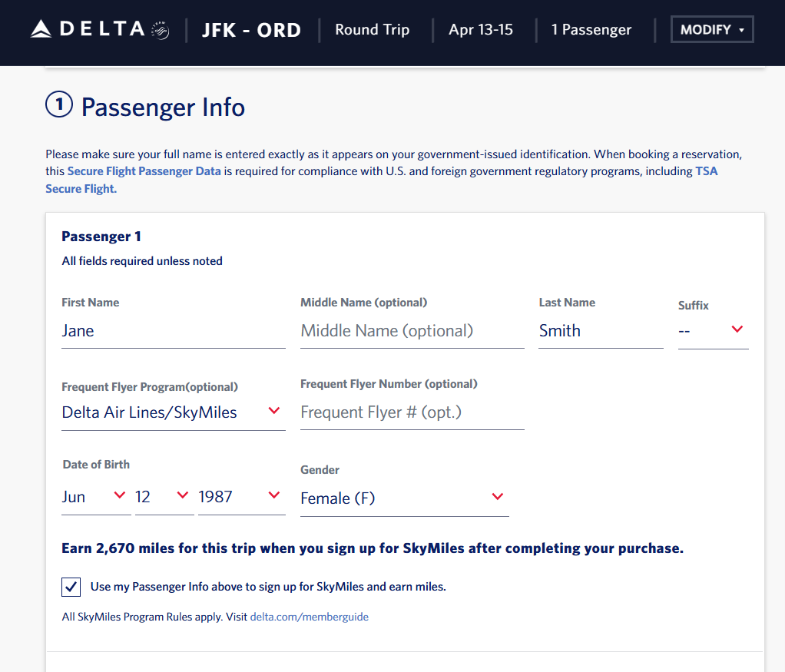
Task: Click the Apr 13-15 dates in header
Action: [481, 31]
